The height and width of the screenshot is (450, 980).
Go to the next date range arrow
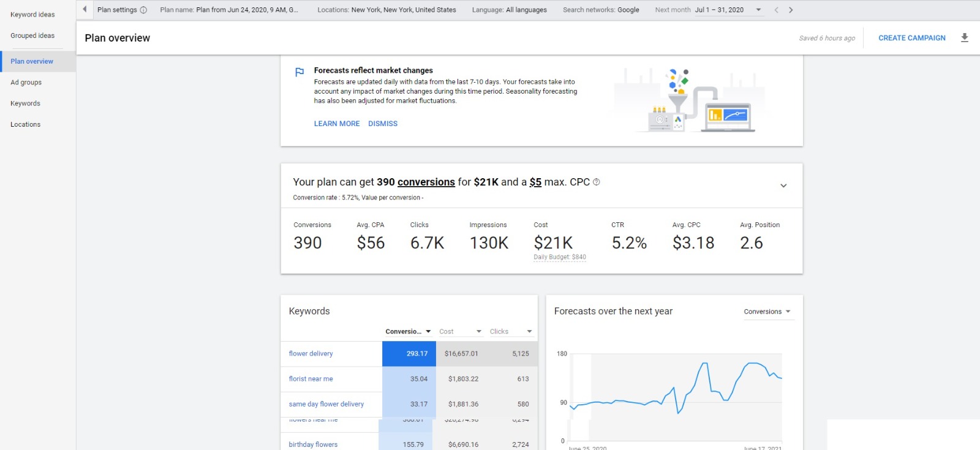[x=791, y=10]
